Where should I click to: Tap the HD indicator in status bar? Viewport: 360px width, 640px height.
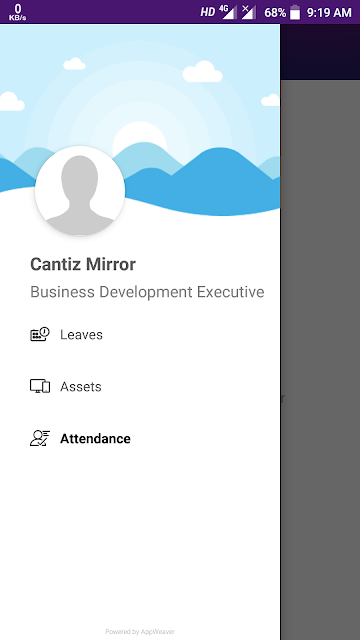tap(207, 13)
